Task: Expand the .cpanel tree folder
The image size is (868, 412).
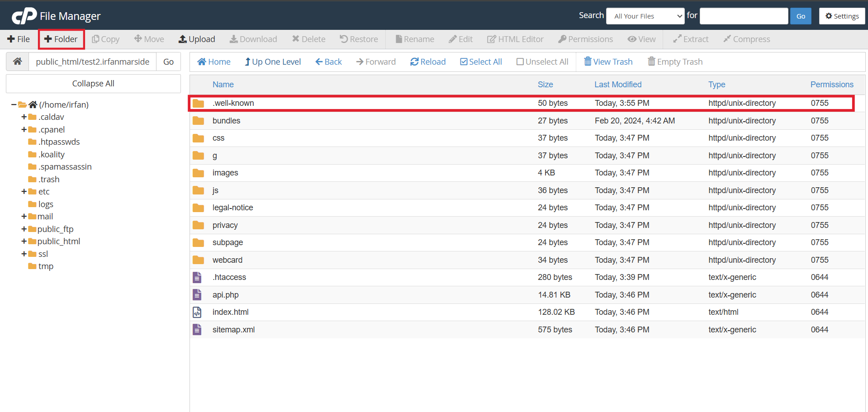Action: [24, 129]
